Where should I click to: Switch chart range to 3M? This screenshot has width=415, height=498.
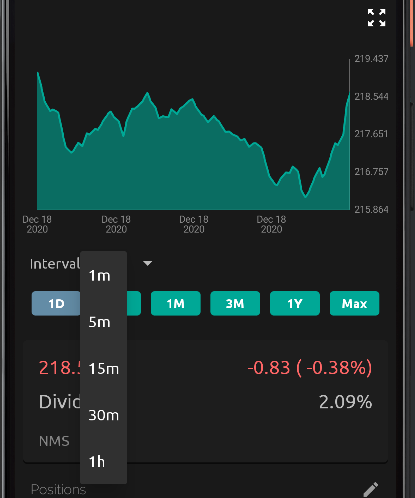pos(235,303)
